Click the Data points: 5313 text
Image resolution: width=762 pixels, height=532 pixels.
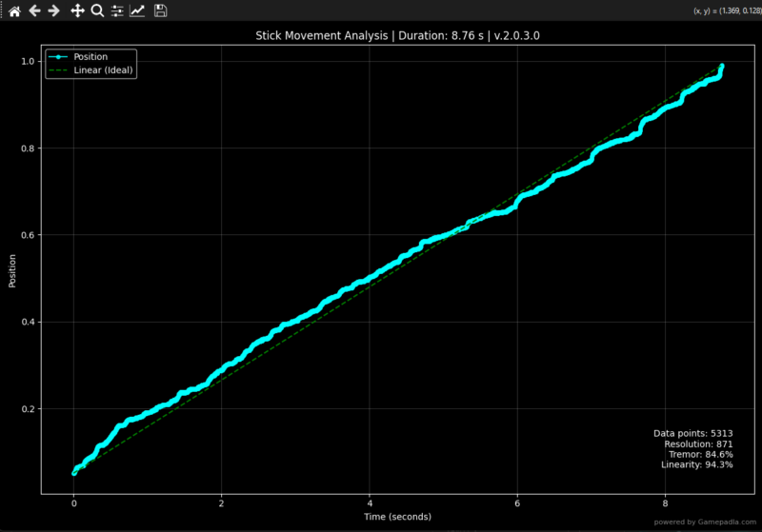pos(693,433)
